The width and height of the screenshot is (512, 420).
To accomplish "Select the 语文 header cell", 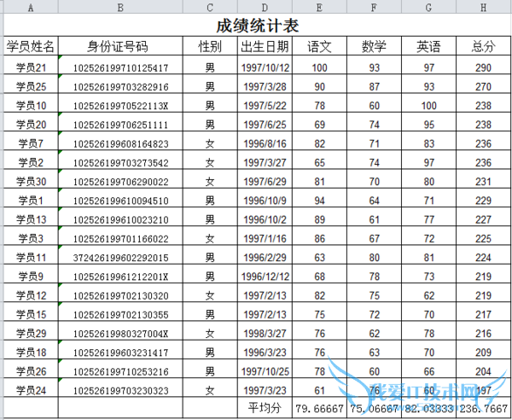I will click(x=319, y=46).
